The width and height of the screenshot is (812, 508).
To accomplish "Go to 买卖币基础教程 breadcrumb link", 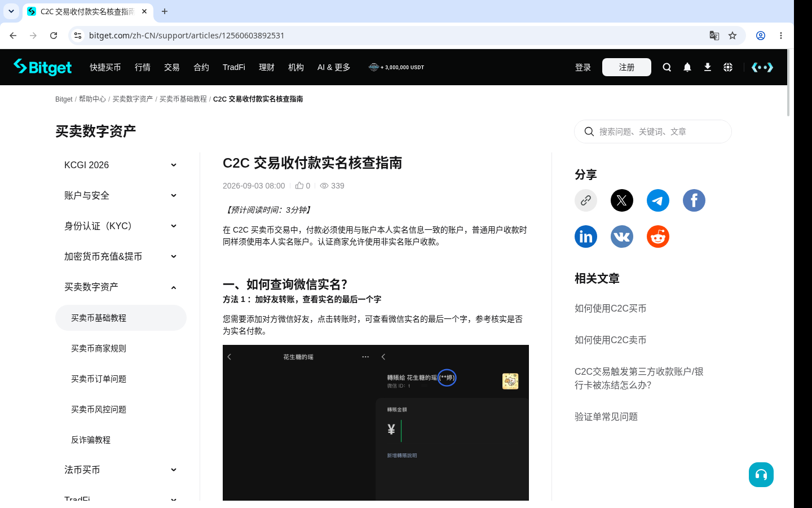I will pos(183,99).
